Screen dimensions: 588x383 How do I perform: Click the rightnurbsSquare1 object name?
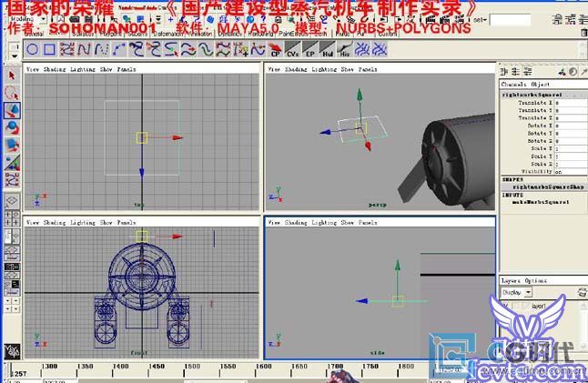[x=532, y=95]
